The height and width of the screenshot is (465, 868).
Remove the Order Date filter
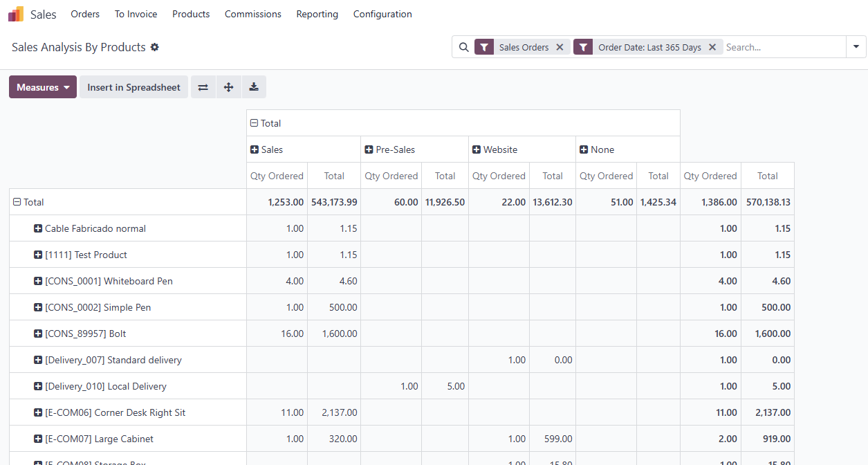click(x=712, y=47)
